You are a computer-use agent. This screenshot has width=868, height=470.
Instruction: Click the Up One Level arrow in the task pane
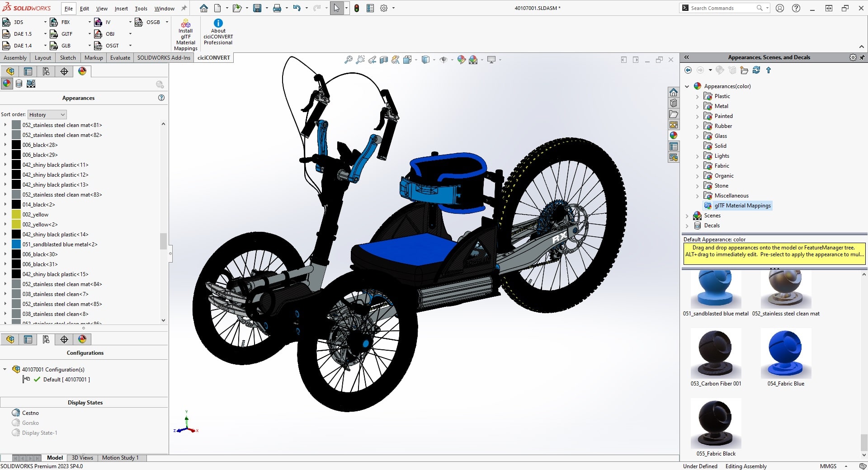(769, 70)
